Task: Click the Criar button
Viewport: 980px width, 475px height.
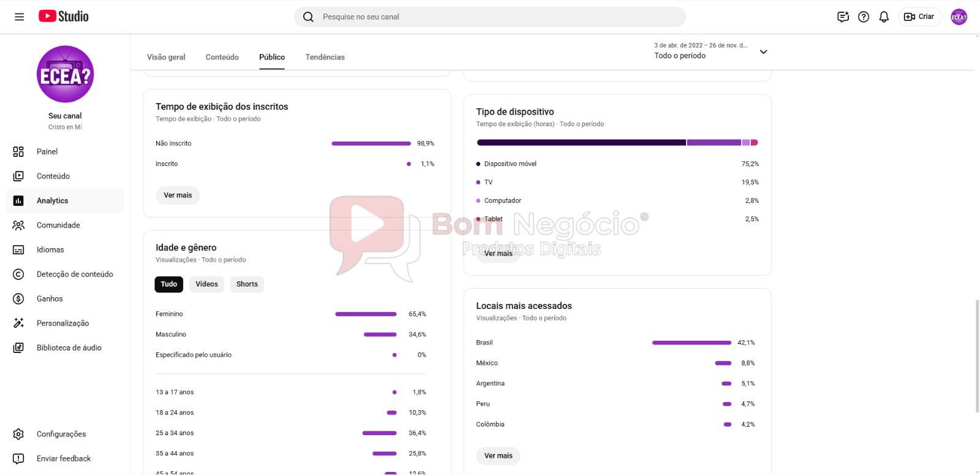Action: 919,17
